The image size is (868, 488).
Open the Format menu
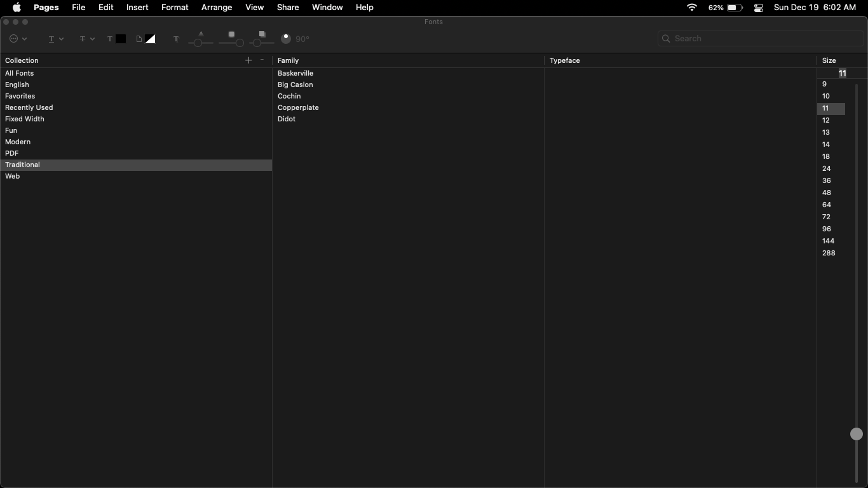pyautogui.click(x=175, y=8)
